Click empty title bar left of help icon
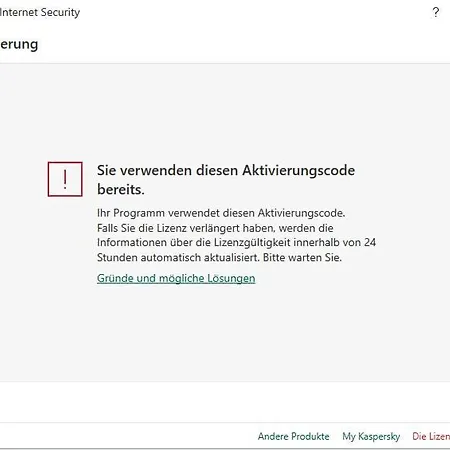Screen dimensions: 450x450 [x=253, y=13]
